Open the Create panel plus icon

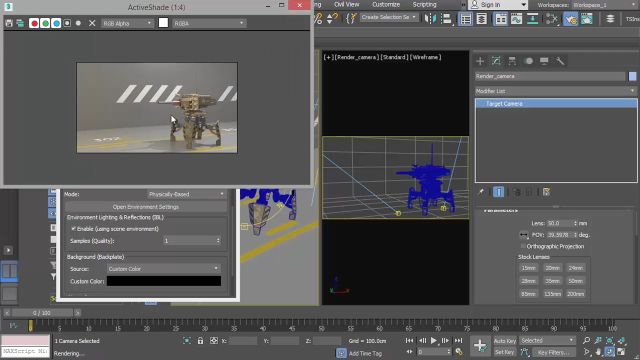point(480,61)
